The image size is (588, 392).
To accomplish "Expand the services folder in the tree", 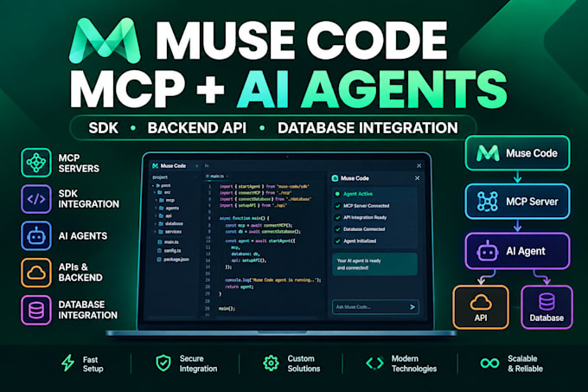I will (x=169, y=232).
